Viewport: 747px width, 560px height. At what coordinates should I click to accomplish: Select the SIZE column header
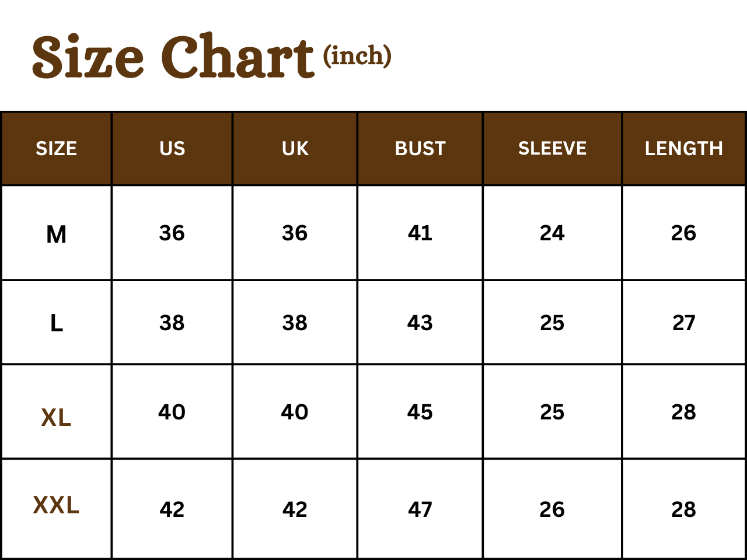click(x=57, y=149)
